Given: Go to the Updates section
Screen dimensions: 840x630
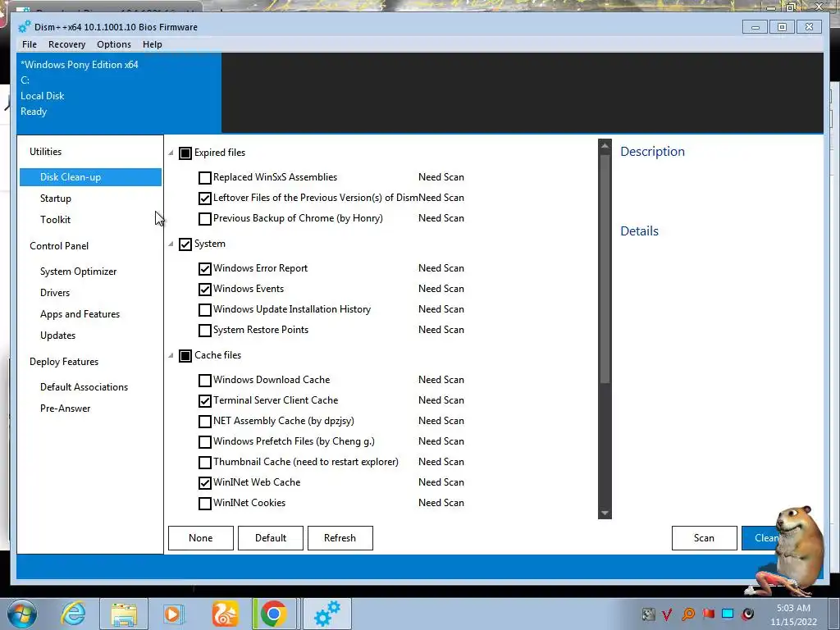Looking at the screenshot, I should point(58,336).
